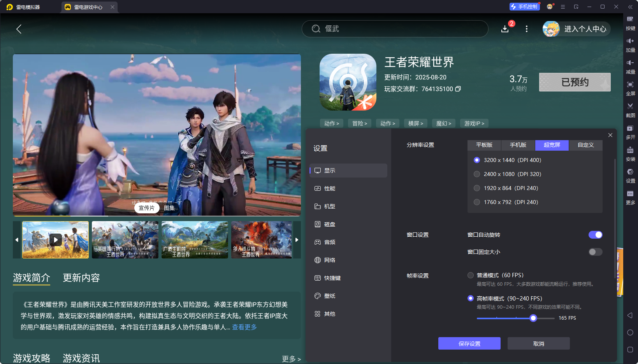Take a screenshot with 截图 scissors icon

pos(630,110)
